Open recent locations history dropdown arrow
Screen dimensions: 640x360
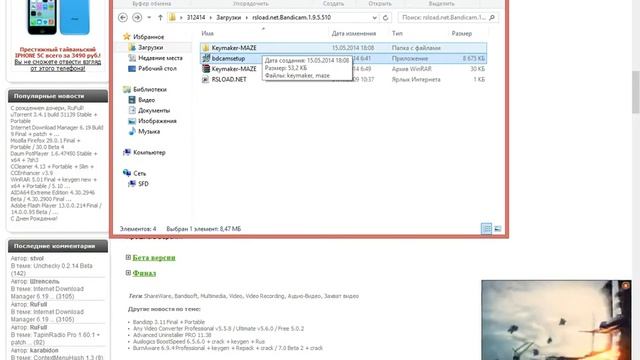tap(149, 18)
